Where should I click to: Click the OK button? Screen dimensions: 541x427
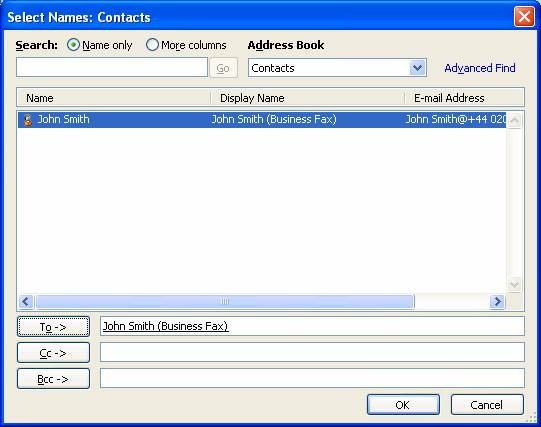pos(403,405)
